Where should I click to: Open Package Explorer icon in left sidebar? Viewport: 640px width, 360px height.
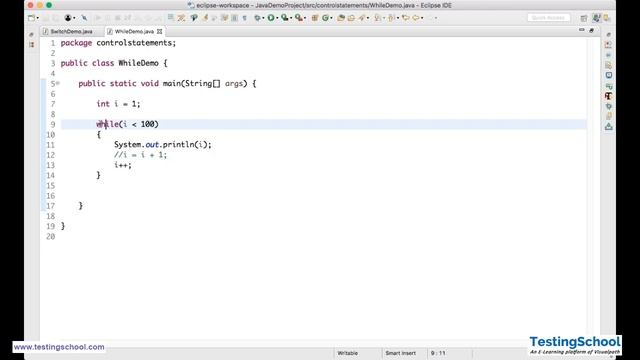pyautogui.click(x=32, y=44)
